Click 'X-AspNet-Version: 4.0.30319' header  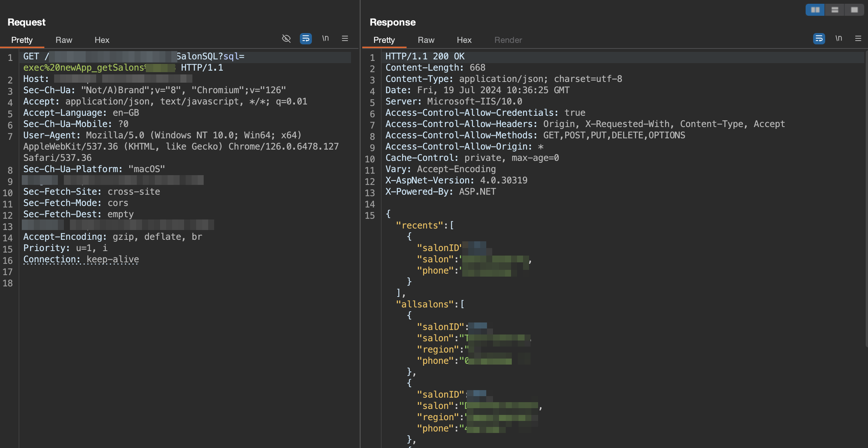457,180
